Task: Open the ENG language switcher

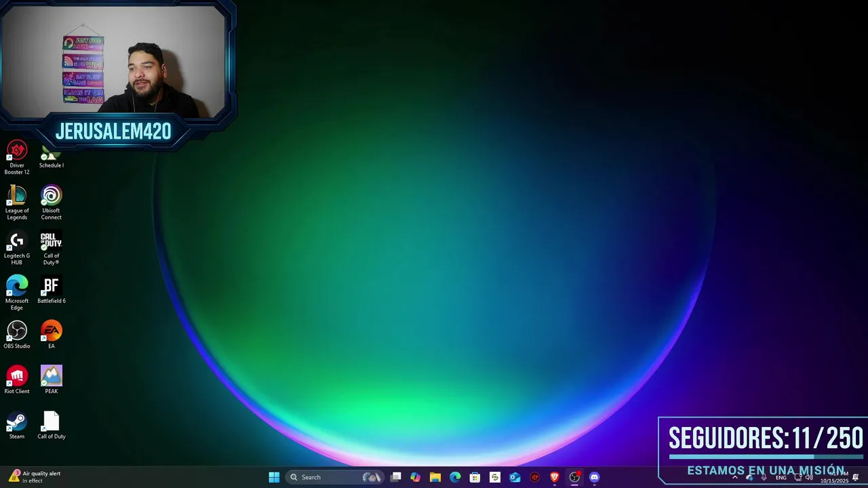Action: [x=781, y=478]
